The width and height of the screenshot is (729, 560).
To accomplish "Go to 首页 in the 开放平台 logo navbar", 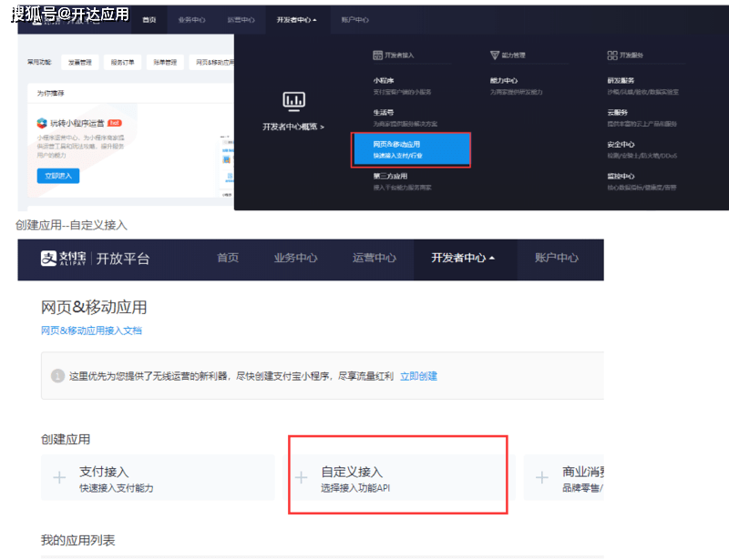I will (x=228, y=258).
